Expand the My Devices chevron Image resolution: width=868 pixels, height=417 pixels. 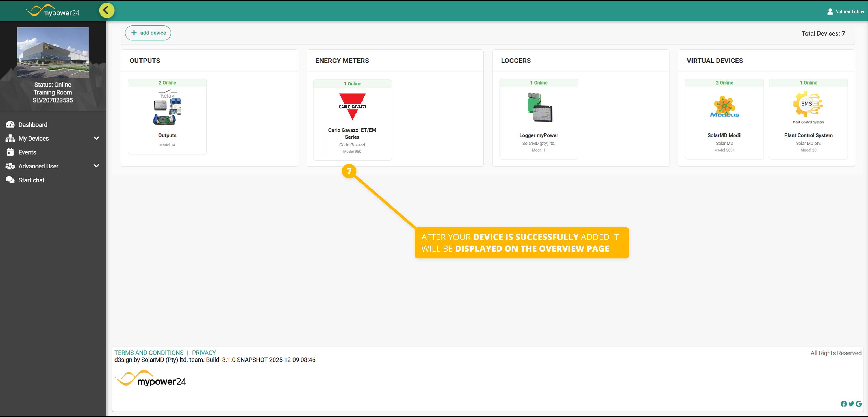coord(96,138)
